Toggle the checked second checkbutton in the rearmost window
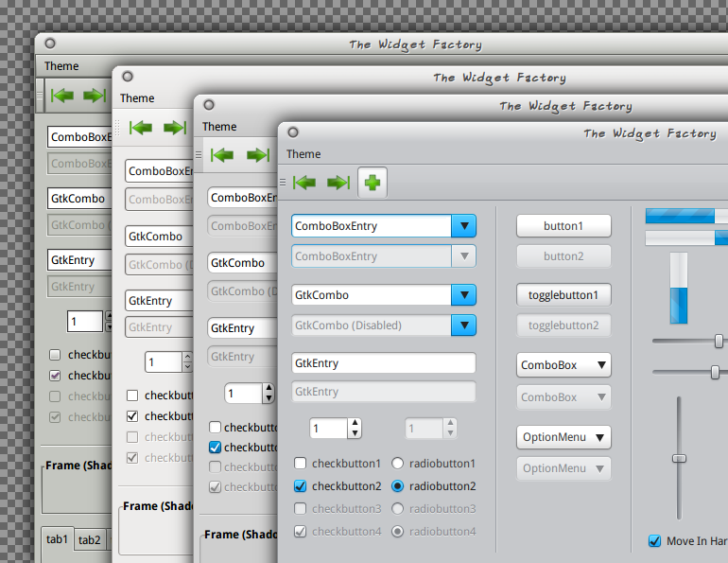The width and height of the screenshot is (728, 563). 55,376
